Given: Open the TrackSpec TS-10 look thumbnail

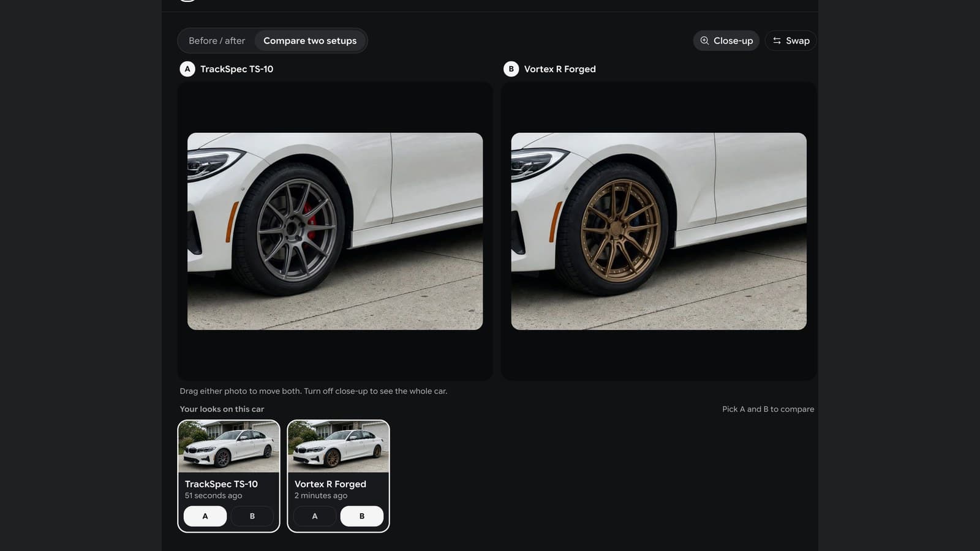Looking at the screenshot, I should [x=228, y=446].
